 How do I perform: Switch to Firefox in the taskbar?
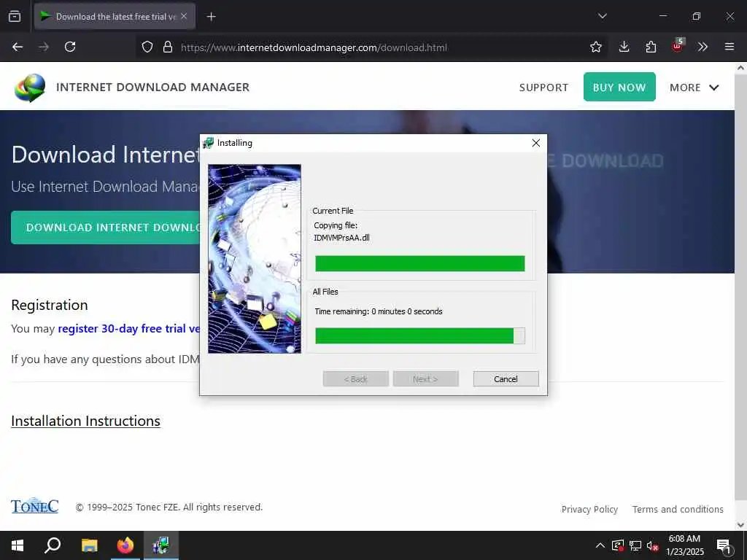[x=125, y=545]
